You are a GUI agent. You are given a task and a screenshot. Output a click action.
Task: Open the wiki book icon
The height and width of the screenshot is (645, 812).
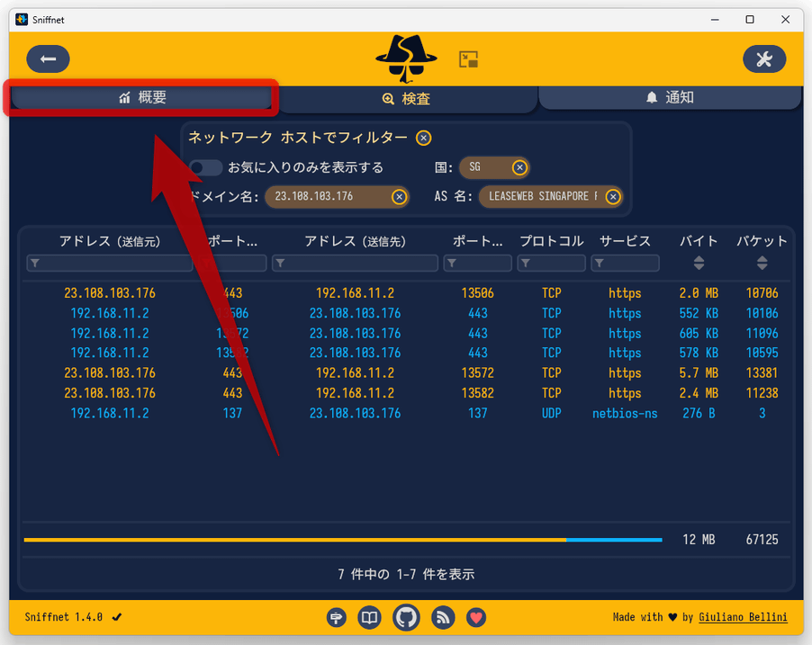[x=369, y=618]
